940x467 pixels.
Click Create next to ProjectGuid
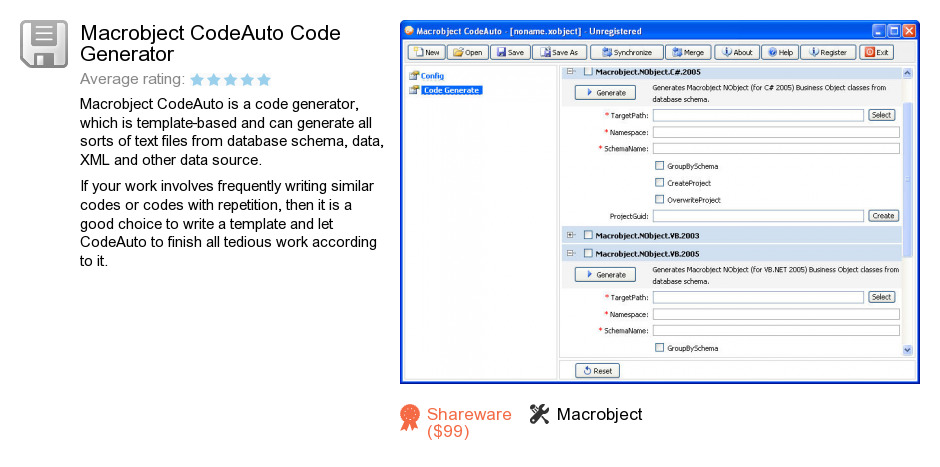[x=883, y=216]
